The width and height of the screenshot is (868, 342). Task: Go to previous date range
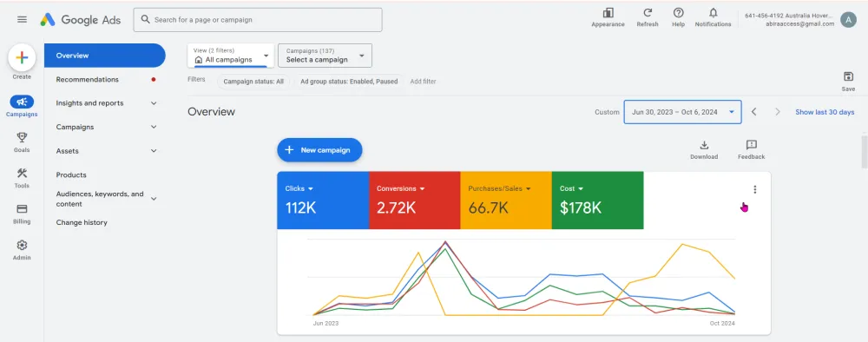point(754,112)
